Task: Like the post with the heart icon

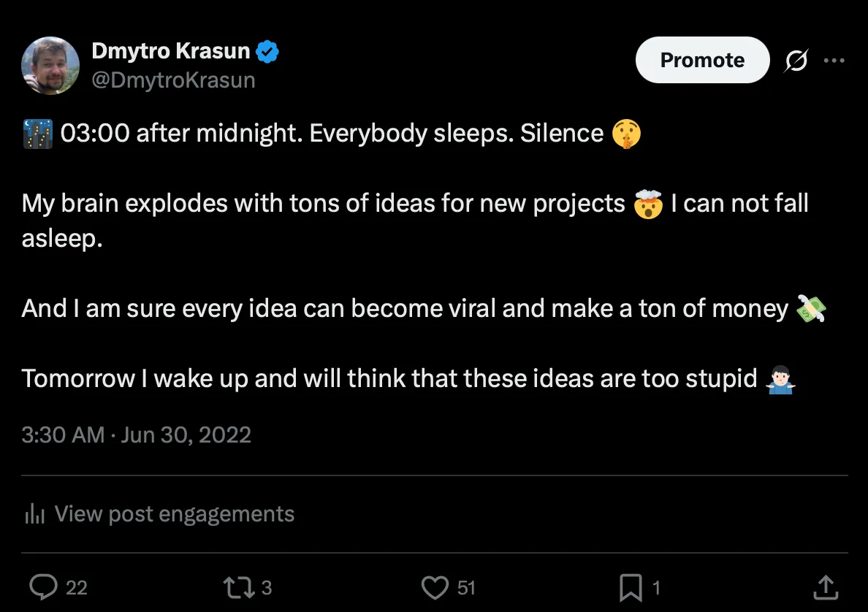Action: point(435,586)
